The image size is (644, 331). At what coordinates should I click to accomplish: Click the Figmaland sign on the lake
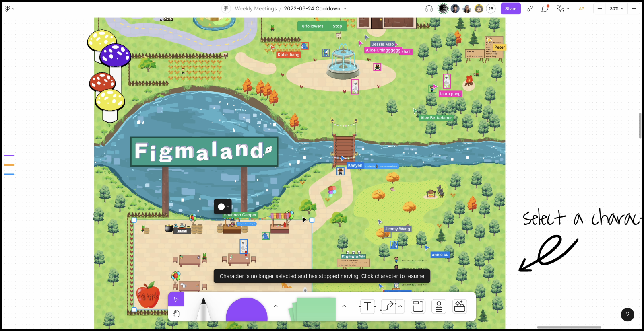204,152
